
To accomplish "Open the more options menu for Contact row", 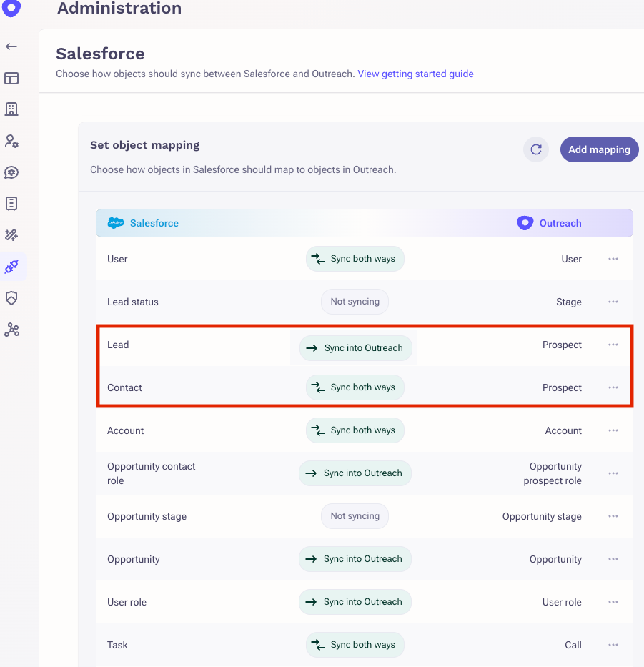I will click(613, 387).
